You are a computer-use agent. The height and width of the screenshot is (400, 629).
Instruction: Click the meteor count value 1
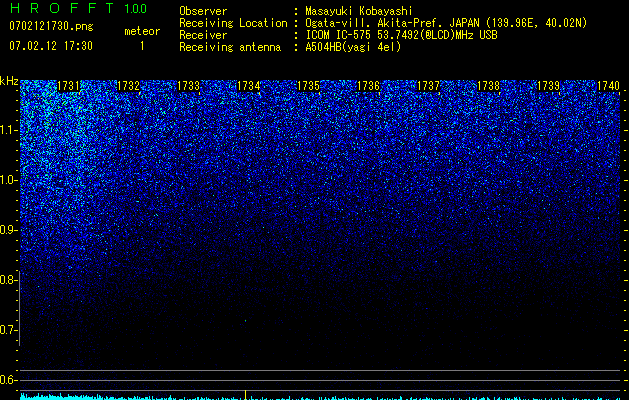pyautogui.click(x=142, y=46)
